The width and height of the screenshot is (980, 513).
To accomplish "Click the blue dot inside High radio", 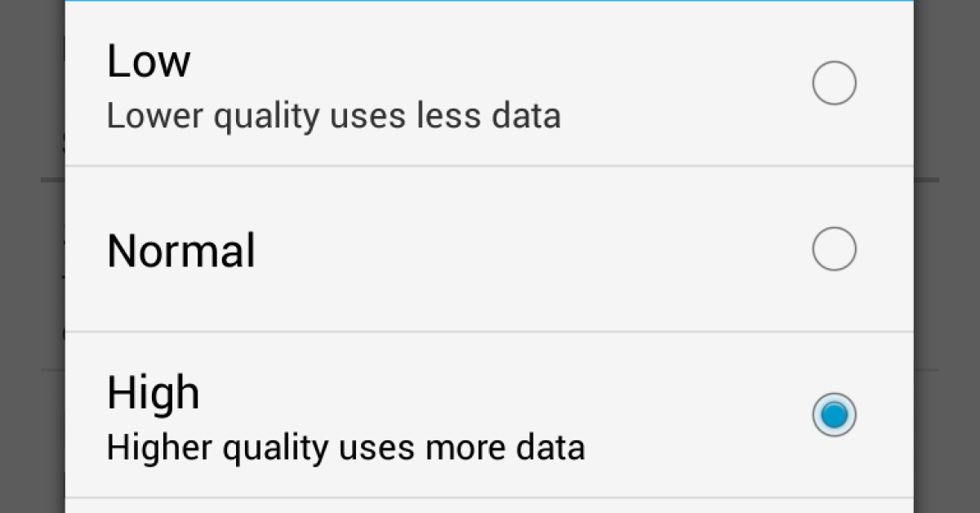I will [x=834, y=416].
